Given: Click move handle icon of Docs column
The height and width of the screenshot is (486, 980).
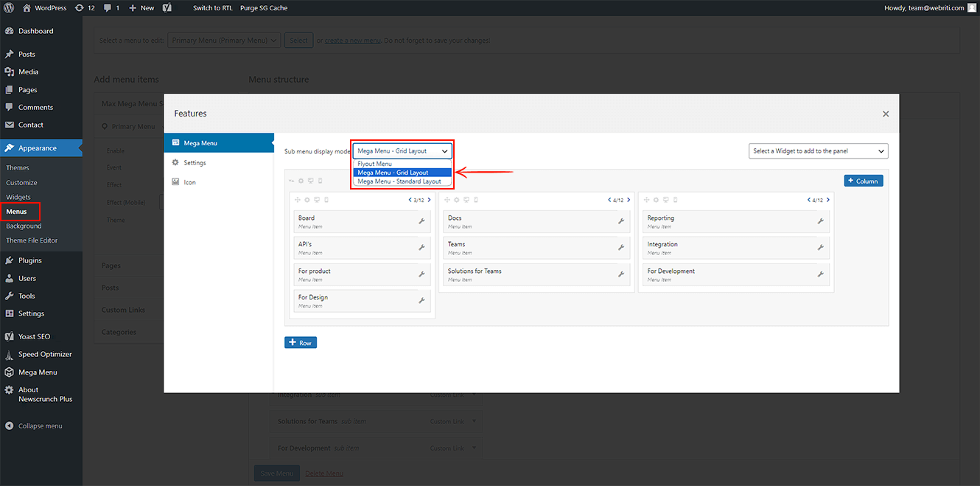Looking at the screenshot, I should [x=447, y=200].
